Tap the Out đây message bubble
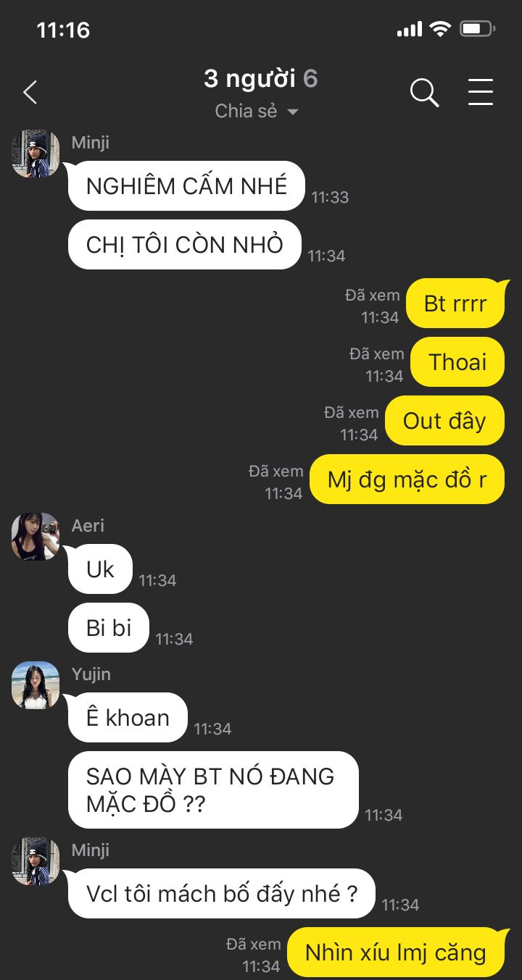 point(444,420)
